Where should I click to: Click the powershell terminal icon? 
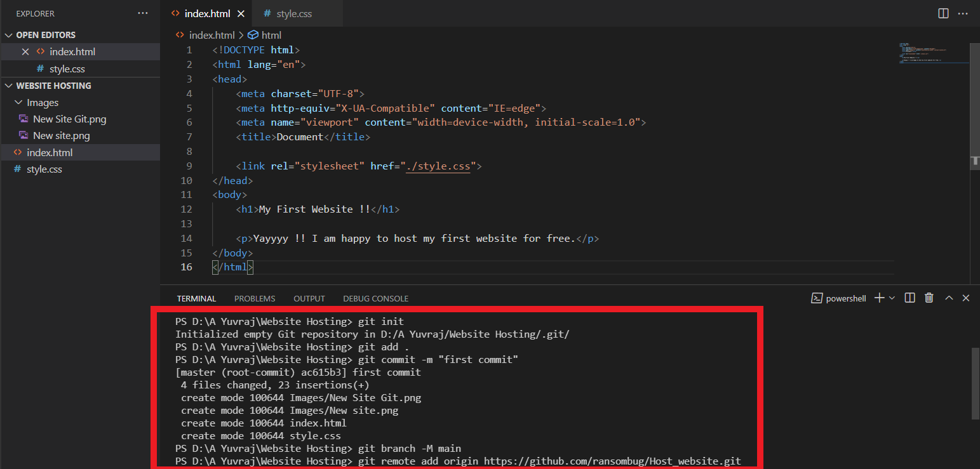point(817,298)
